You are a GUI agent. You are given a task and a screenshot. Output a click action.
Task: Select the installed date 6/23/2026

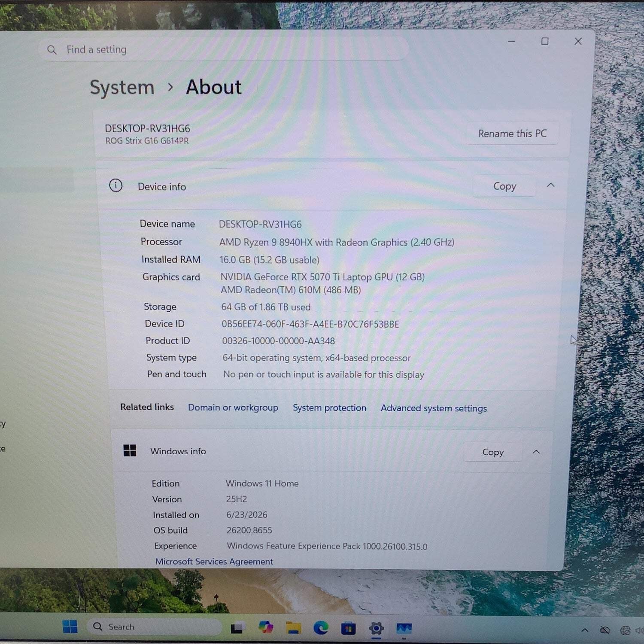pyautogui.click(x=247, y=515)
